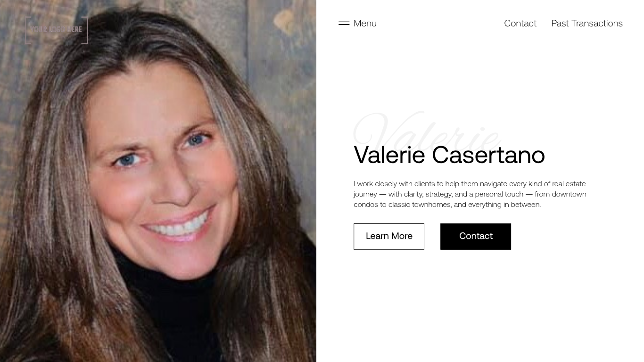Click the word "More" in Learn More

point(402,236)
